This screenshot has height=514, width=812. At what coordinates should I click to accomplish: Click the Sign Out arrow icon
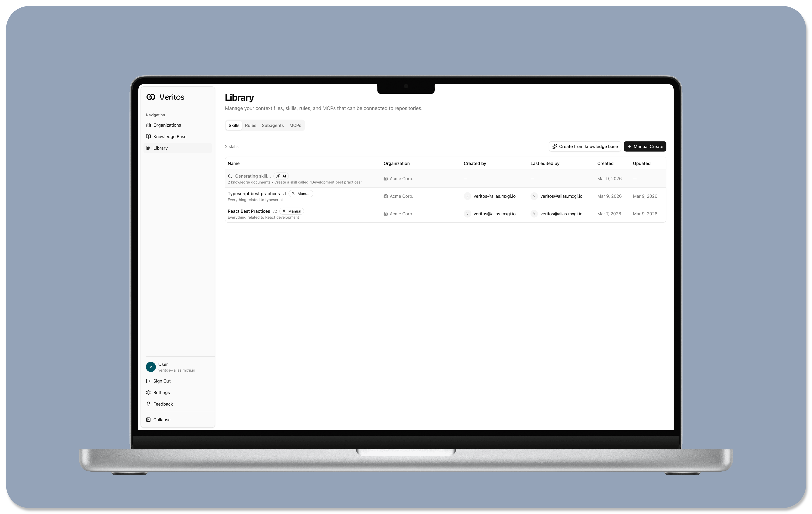[148, 381]
